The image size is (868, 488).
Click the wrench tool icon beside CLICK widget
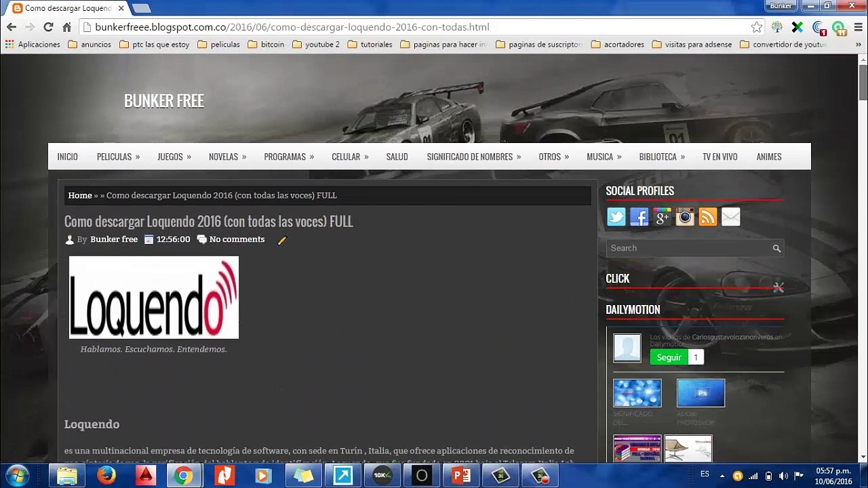pyautogui.click(x=778, y=287)
